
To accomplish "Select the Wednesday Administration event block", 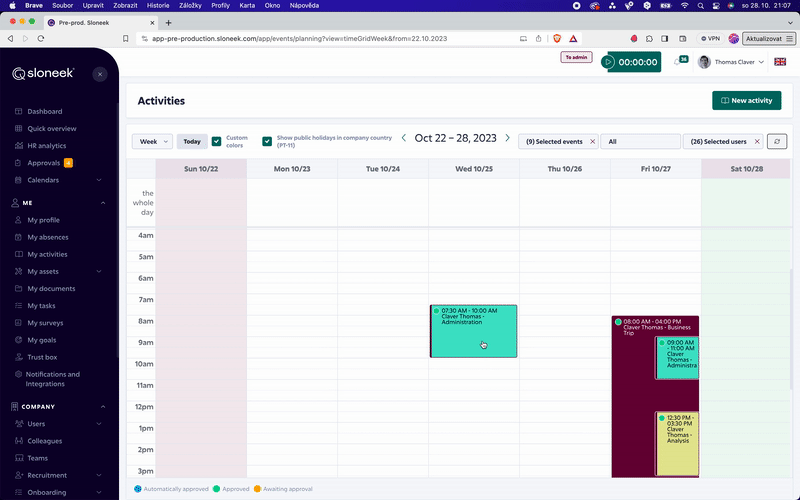I will point(473,331).
